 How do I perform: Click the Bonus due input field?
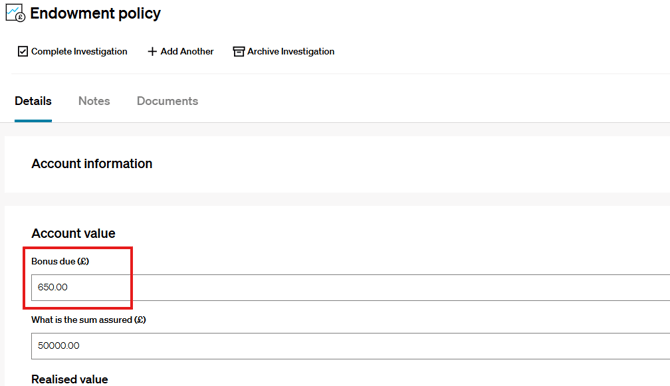click(350, 287)
